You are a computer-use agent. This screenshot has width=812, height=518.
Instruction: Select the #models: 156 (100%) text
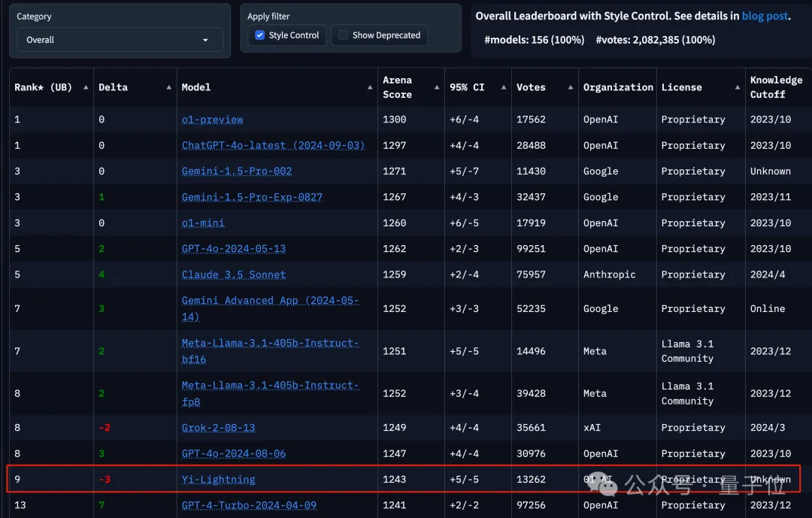534,40
